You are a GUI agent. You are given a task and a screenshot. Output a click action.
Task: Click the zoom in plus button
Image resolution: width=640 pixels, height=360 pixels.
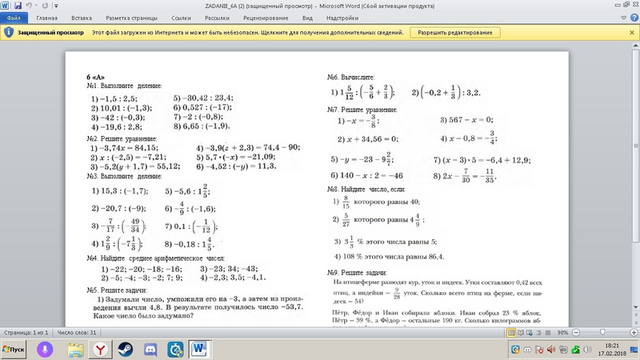(x=634, y=333)
